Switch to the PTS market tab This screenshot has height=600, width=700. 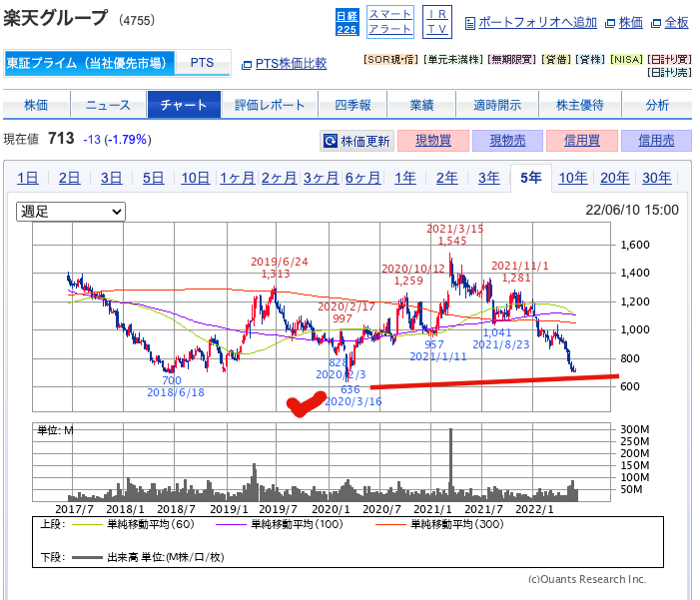coord(203,63)
